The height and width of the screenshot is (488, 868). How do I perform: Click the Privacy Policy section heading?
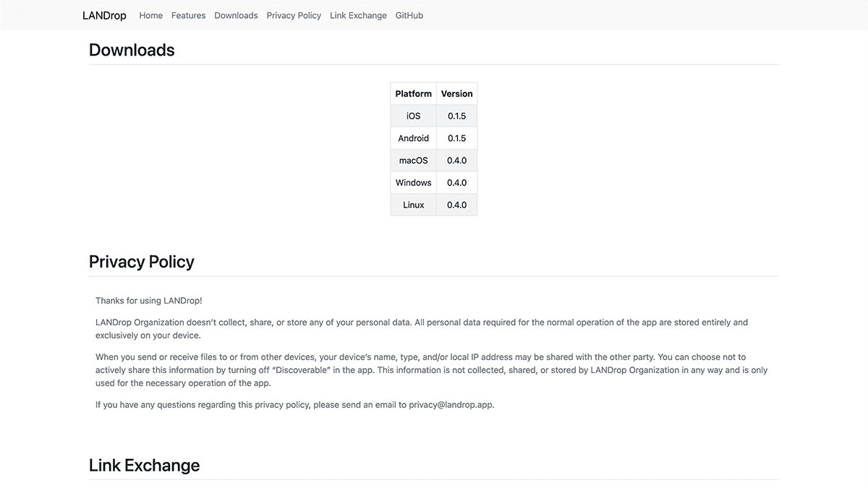pos(142,262)
